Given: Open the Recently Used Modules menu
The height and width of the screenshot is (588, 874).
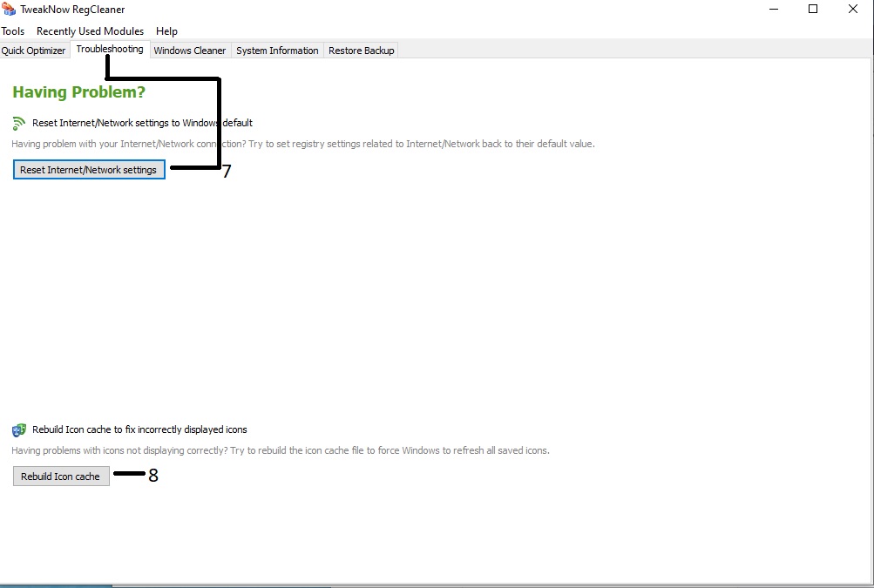Looking at the screenshot, I should tap(90, 31).
